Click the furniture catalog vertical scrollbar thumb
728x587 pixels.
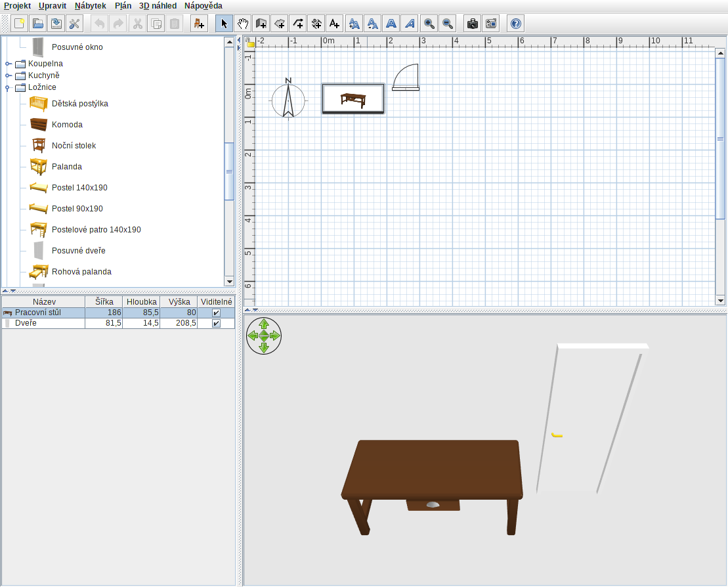coord(229,171)
